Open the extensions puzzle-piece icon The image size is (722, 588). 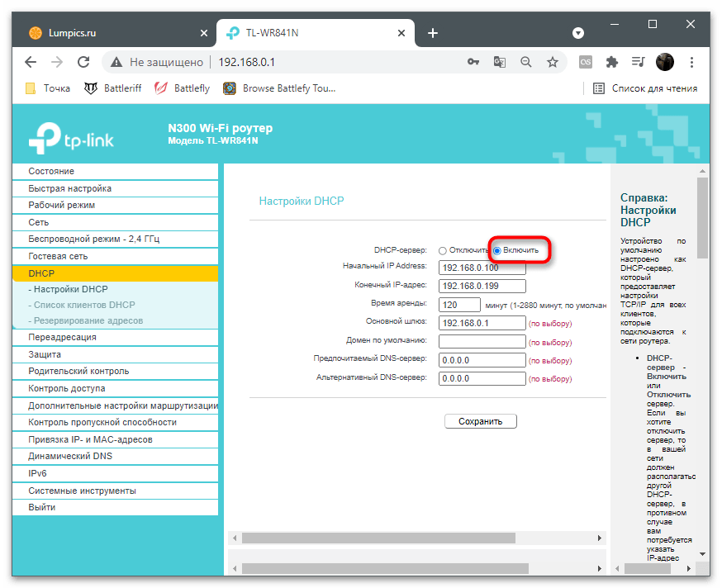611,61
